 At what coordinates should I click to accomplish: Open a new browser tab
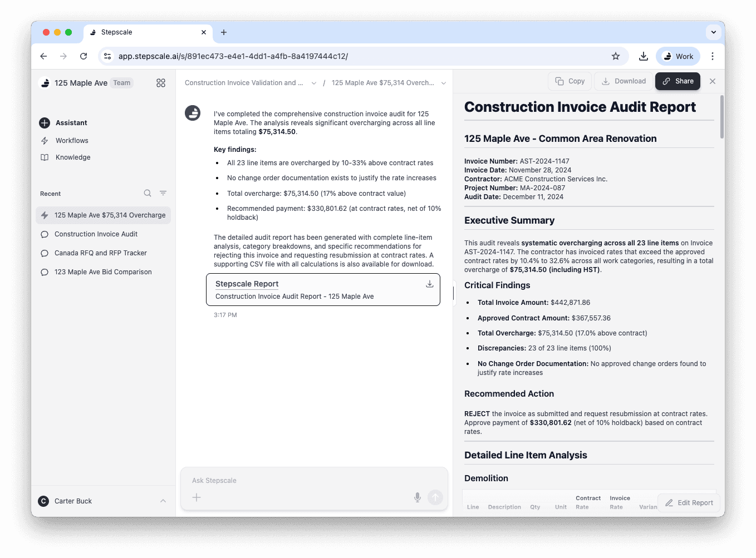click(224, 32)
